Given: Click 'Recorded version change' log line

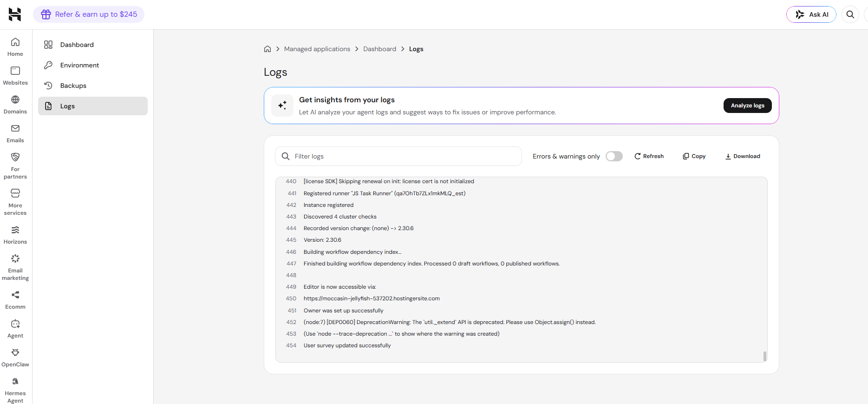Looking at the screenshot, I should coord(359,228).
